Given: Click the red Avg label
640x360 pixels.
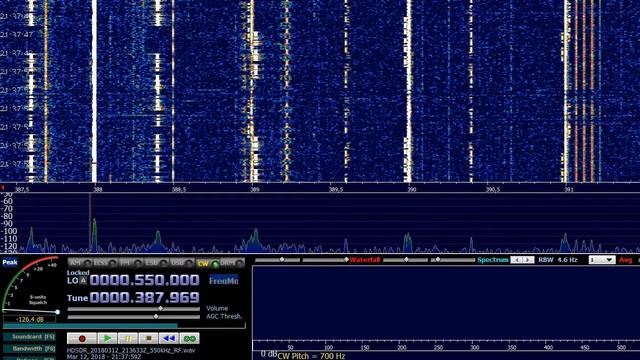Looking at the screenshot, I should (x=625, y=260).
